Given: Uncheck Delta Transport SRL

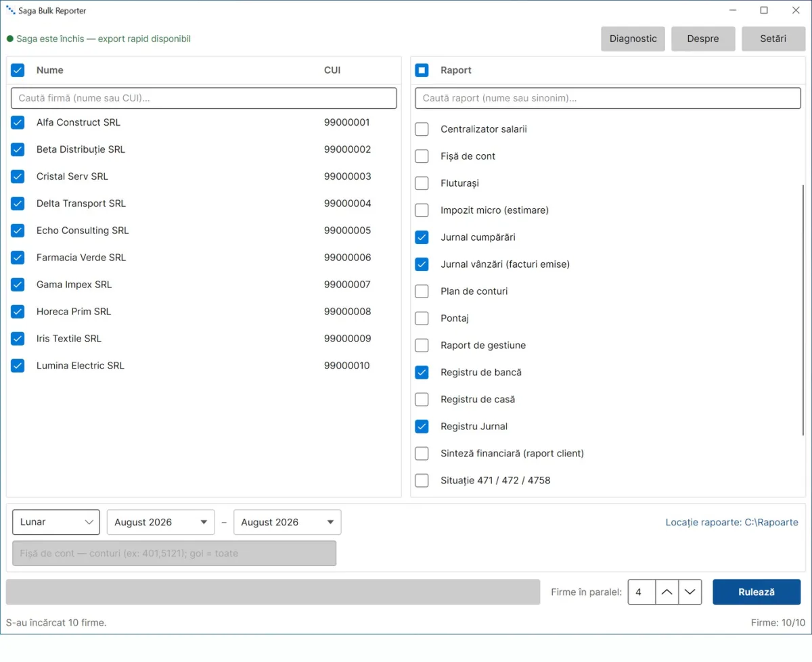Looking at the screenshot, I should (18, 204).
